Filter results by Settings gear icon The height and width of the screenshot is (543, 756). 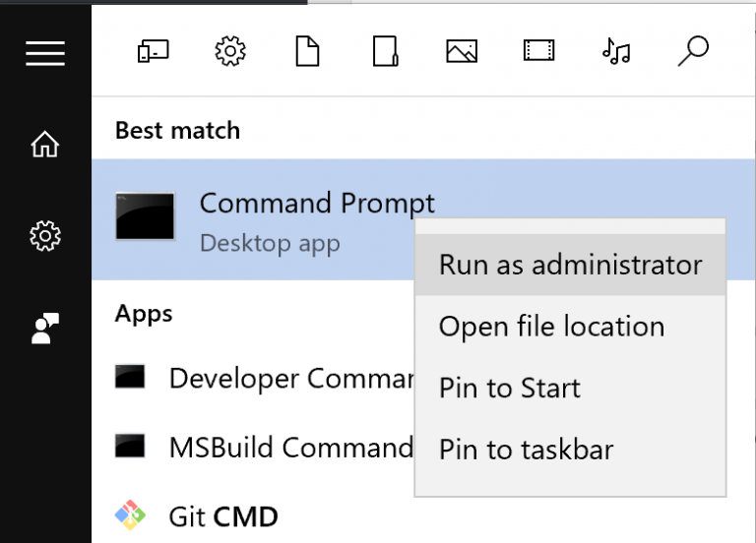(x=230, y=51)
